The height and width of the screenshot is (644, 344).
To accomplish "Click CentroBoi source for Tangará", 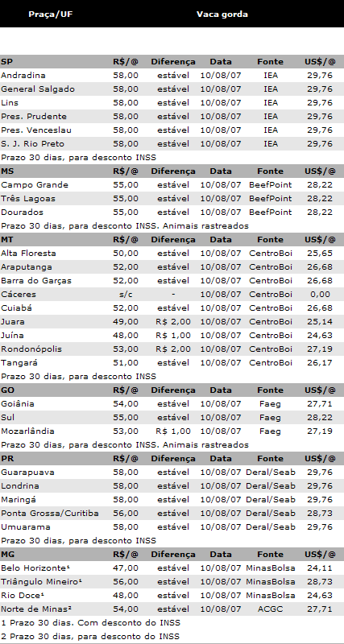I will pyautogui.click(x=271, y=363).
